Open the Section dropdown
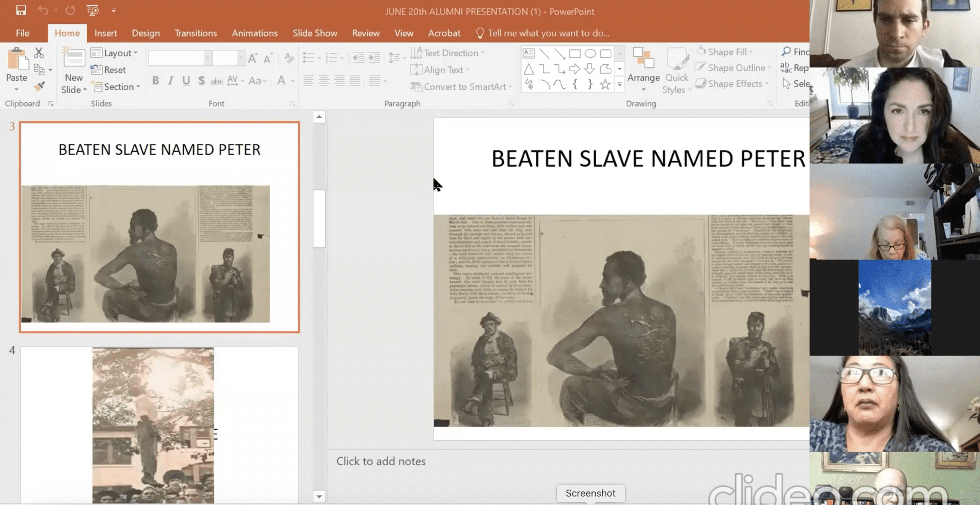Image resolution: width=980 pixels, height=505 pixels. (116, 87)
